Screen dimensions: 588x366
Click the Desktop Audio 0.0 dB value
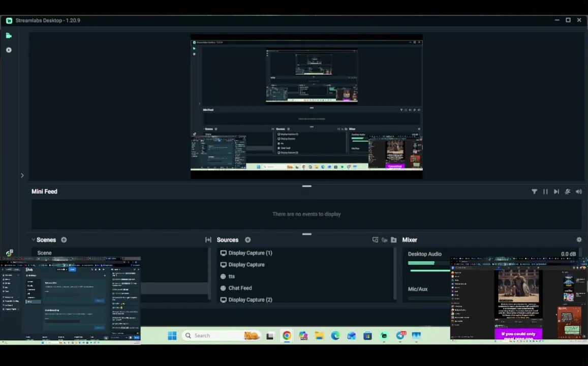tap(568, 254)
